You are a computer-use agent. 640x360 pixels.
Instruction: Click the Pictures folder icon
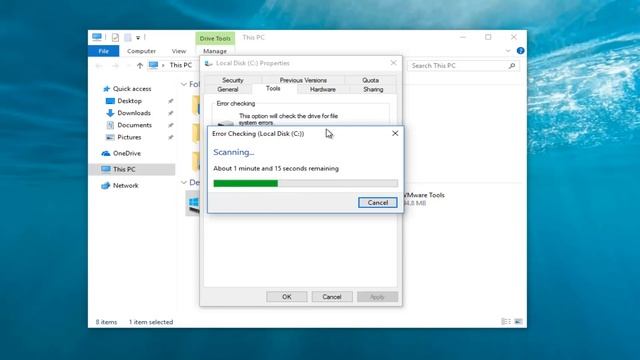110,137
